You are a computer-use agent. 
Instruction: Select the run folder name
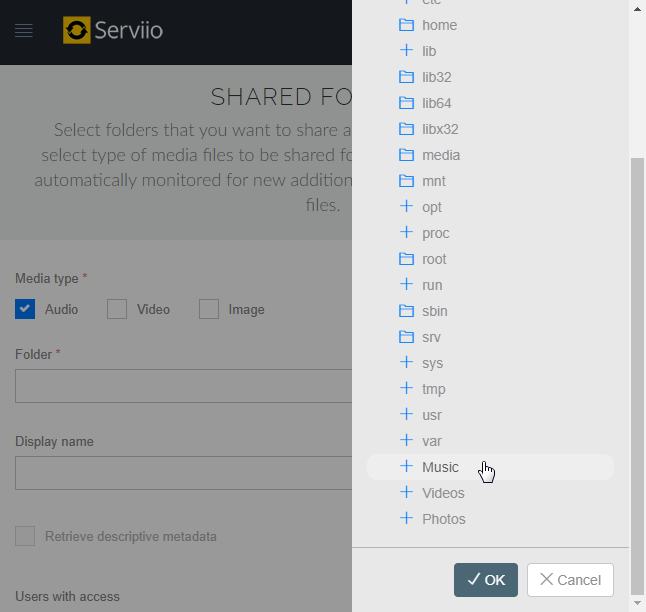(x=432, y=285)
